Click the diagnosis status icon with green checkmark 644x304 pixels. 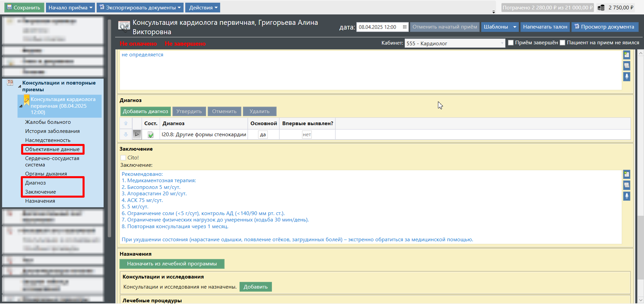click(x=151, y=135)
